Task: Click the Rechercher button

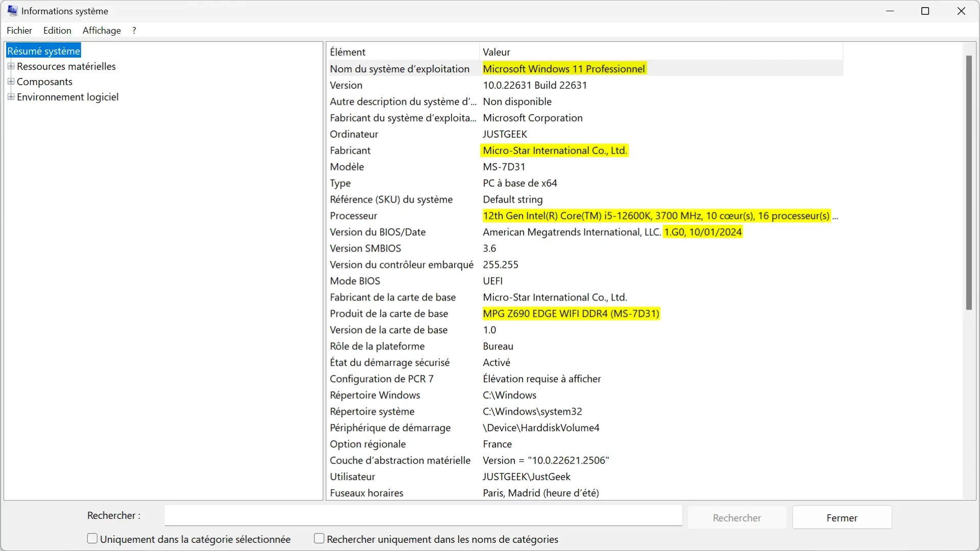Action: [737, 518]
